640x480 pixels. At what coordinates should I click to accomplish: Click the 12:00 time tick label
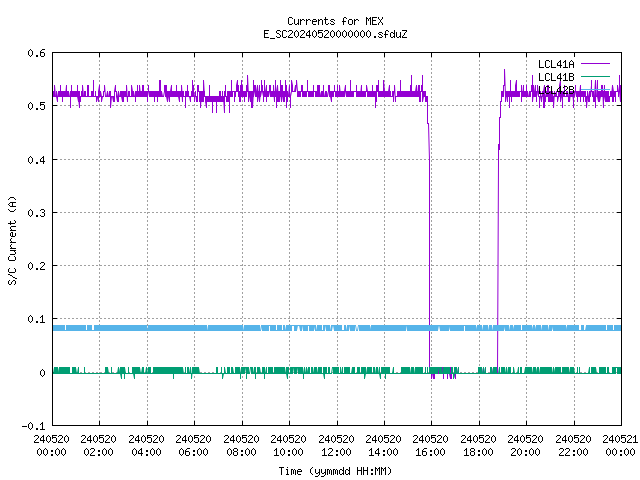tap(336, 452)
